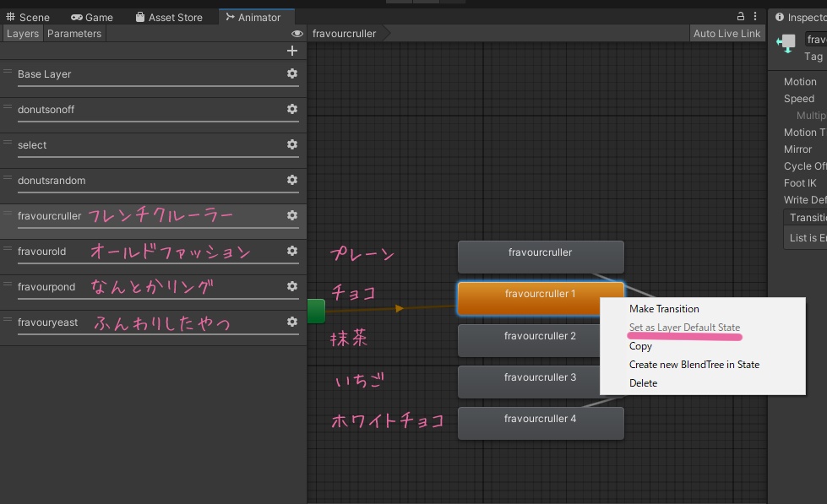
Task: Click the Animator Controller icon in the Inspector header
Action: coord(787,42)
